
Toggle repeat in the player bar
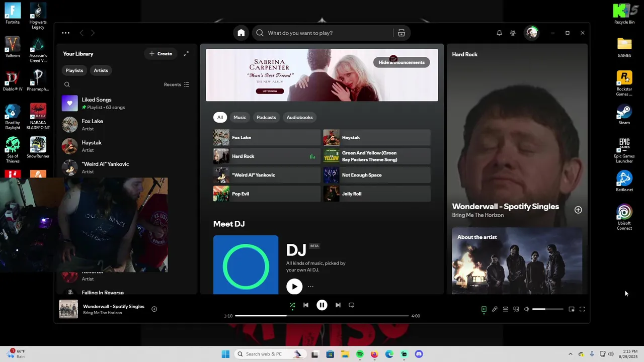352,305
